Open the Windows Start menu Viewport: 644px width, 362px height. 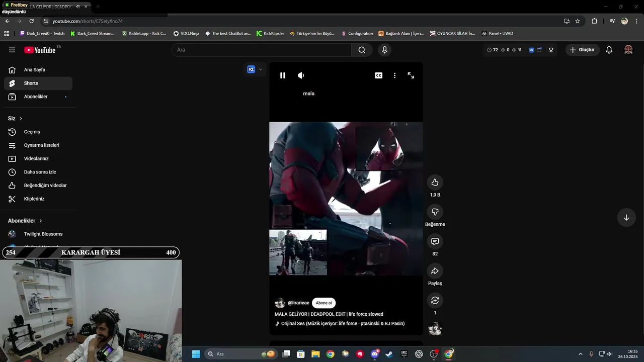196,354
